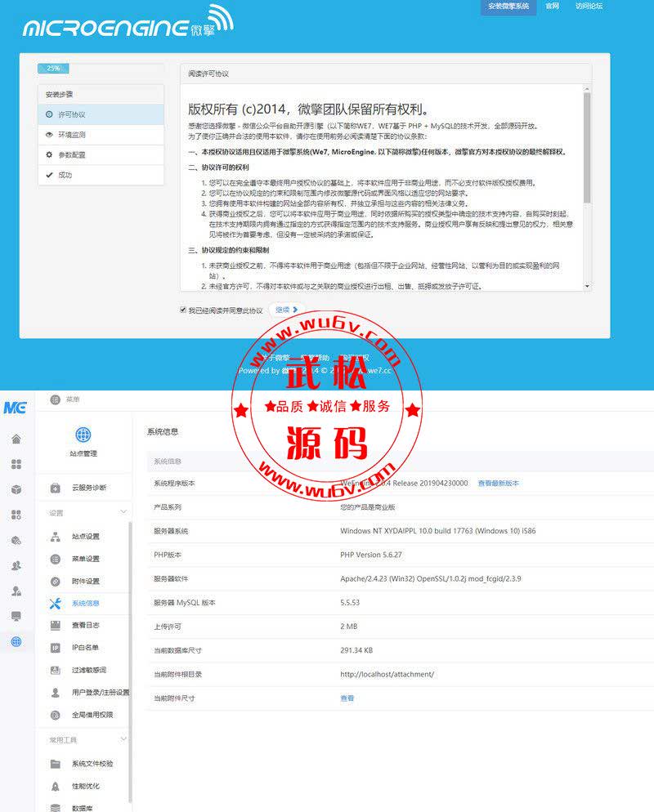This screenshot has width=654, height=812.
Task: Click the large 站点管理 globe icon
Action: tap(83, 435)
